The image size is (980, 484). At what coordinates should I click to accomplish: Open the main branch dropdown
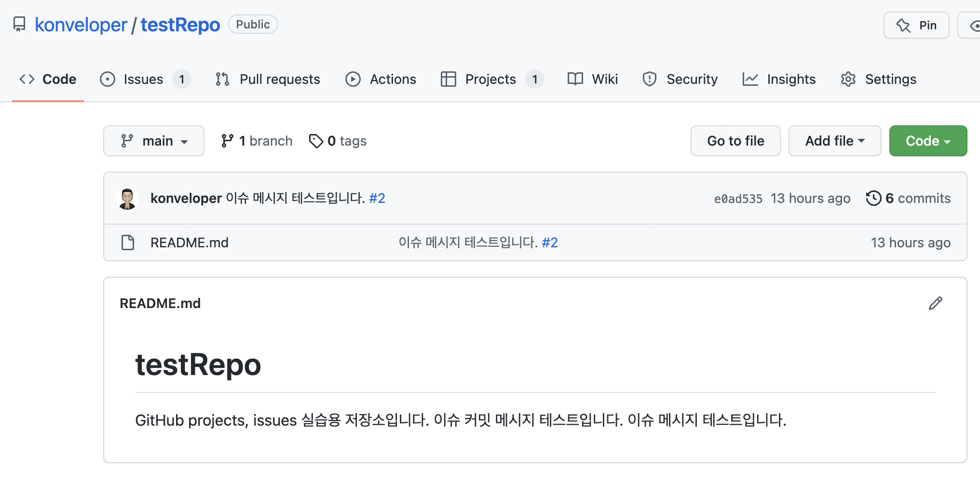[x=153, y=141]
